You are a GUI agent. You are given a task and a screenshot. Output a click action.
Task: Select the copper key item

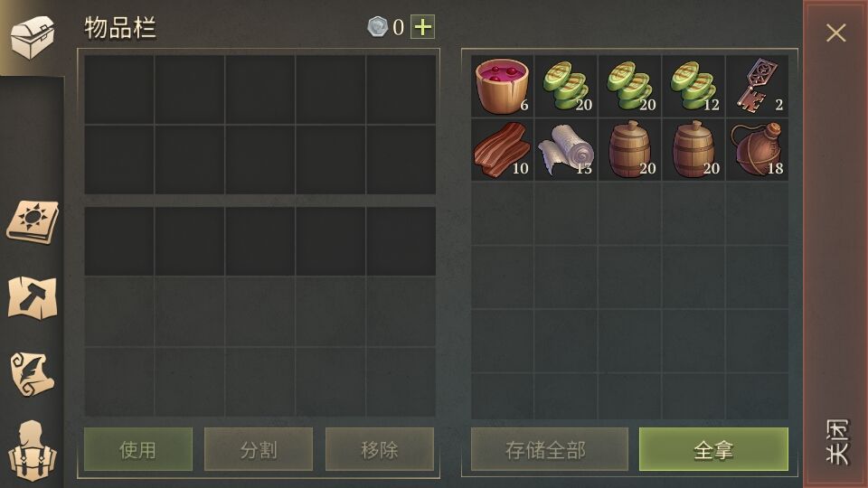757,86
